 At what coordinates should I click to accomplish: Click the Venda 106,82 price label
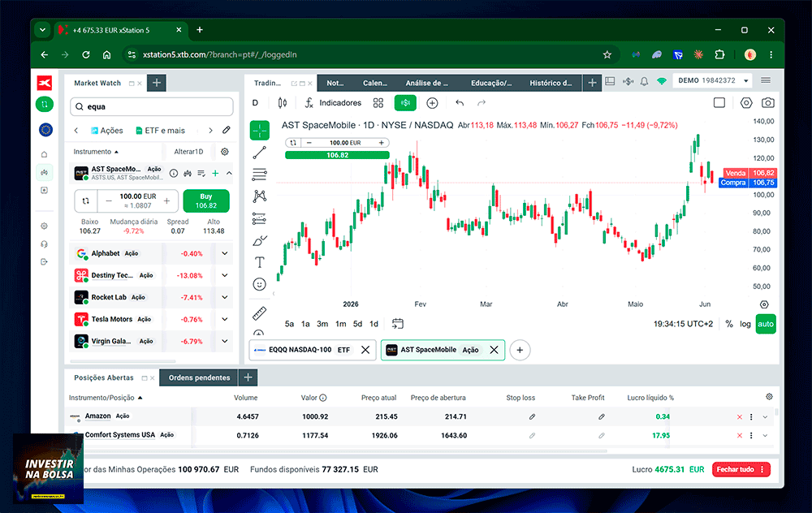click(x=749, y=173)
